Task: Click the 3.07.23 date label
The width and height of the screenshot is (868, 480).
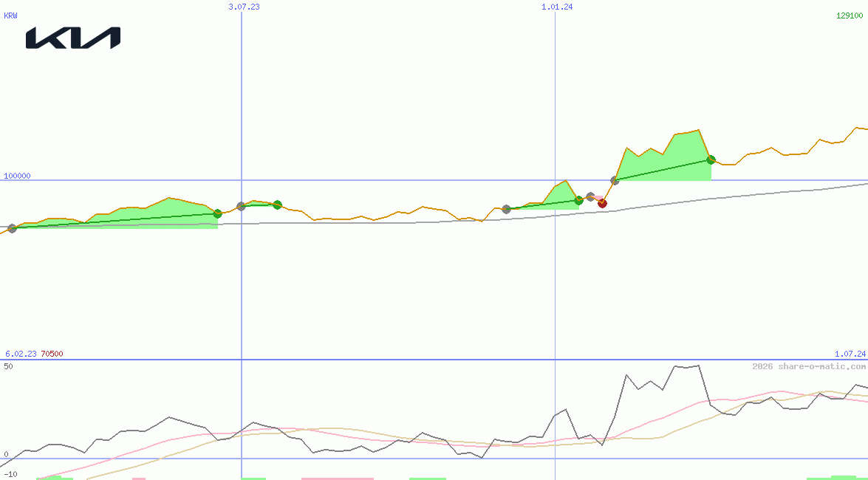Action: 244,7
